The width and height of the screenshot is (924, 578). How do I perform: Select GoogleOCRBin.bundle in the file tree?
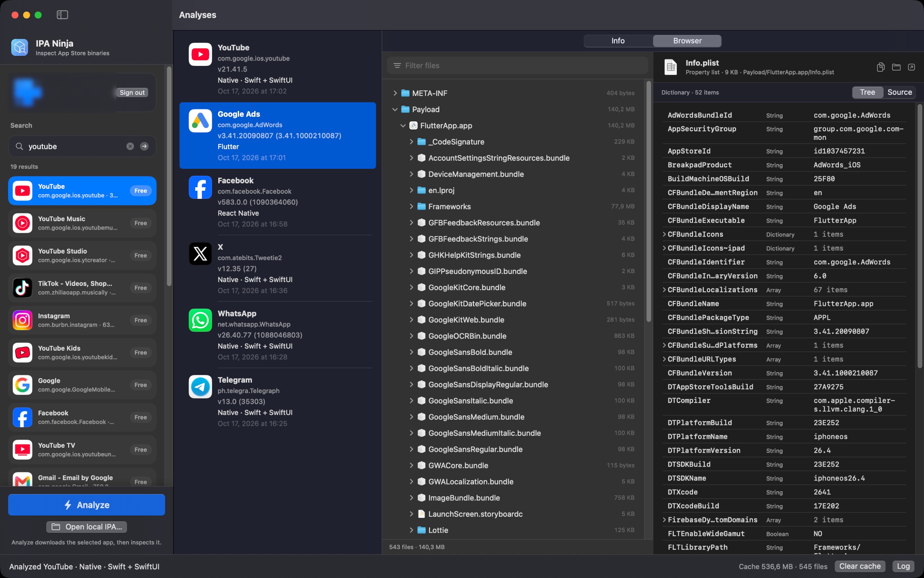pos(514,336)
